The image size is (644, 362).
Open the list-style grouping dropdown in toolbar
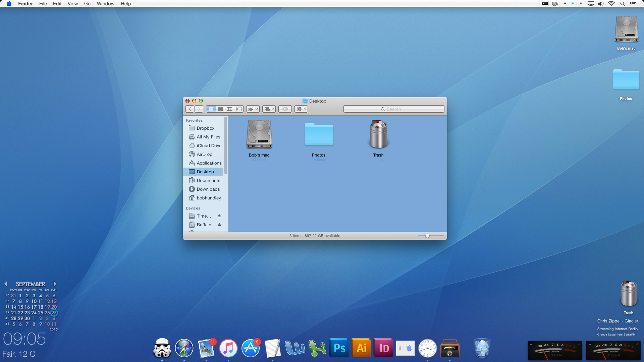[269, 109]
